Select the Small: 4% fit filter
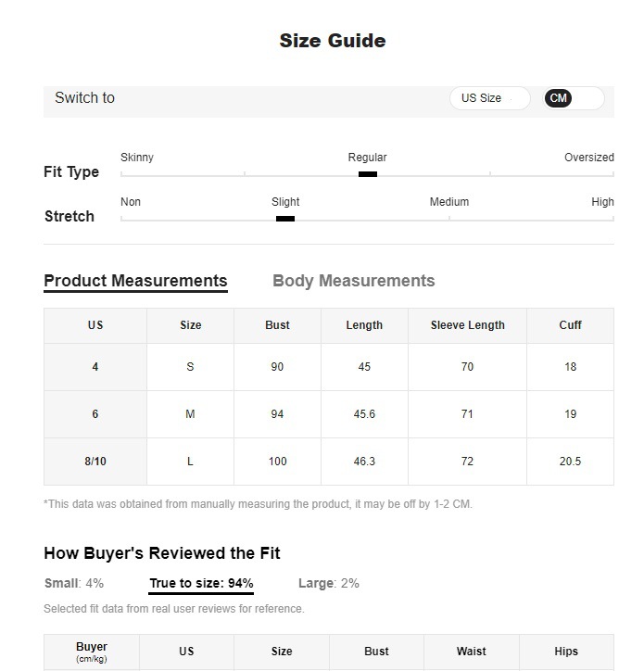This screenshot has width=644, height=671. click(74, 583)
